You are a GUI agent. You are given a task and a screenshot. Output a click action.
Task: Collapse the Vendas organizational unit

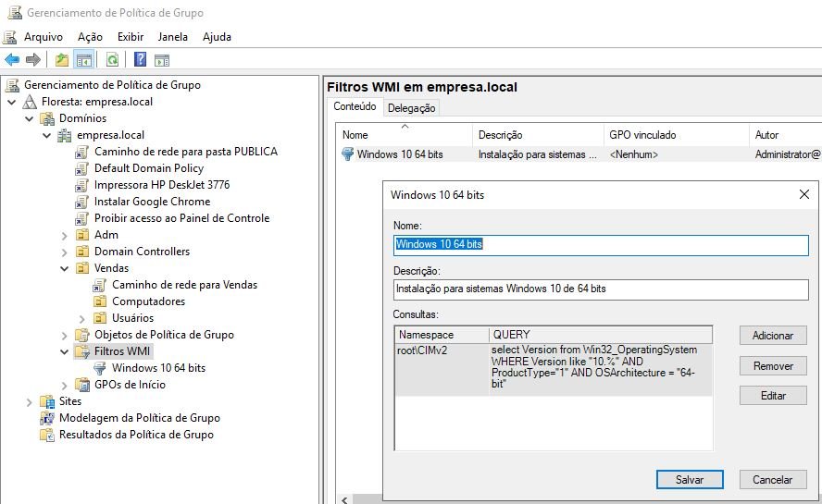click(x=65, y=268)
